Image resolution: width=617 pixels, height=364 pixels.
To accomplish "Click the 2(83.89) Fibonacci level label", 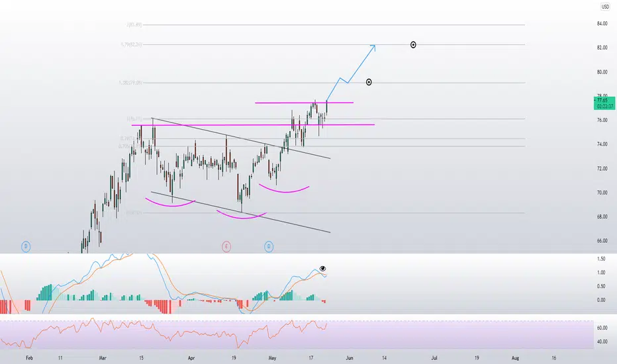I will (x=134, y=24).
